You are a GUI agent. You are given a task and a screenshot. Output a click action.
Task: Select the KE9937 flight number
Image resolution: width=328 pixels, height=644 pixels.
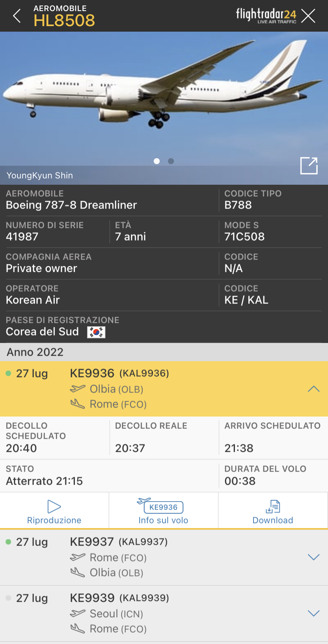92,542
